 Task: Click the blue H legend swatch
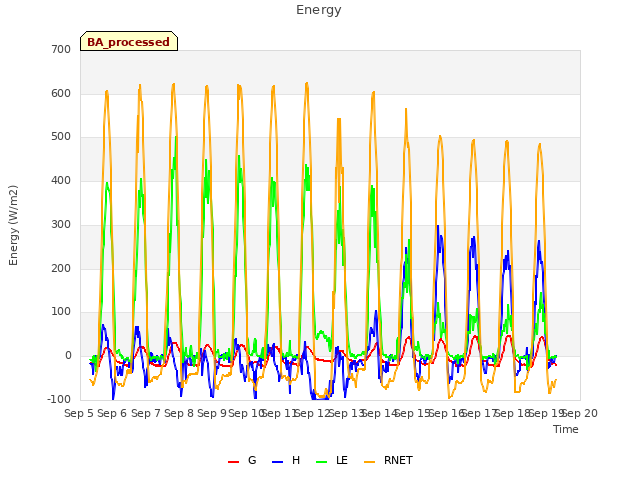coord(277,462)
